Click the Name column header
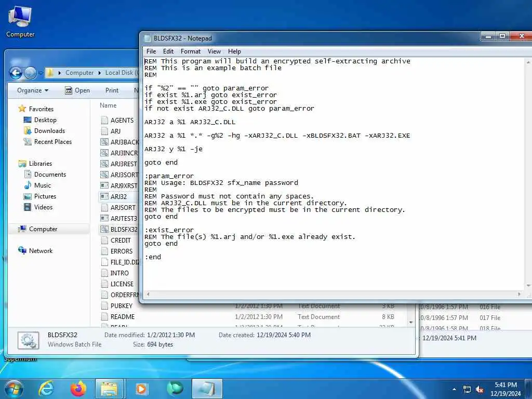This screenshot has width=532, height=399. 108,105
